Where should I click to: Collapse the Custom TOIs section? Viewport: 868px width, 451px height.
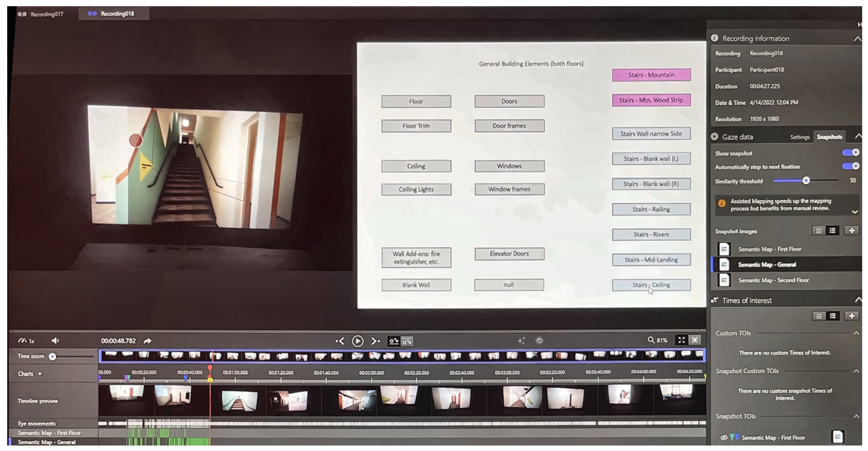tap(857, 332)
